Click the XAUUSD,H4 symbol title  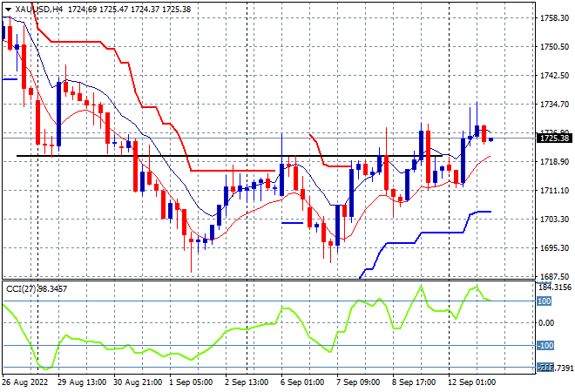click(x=39, y=10)
